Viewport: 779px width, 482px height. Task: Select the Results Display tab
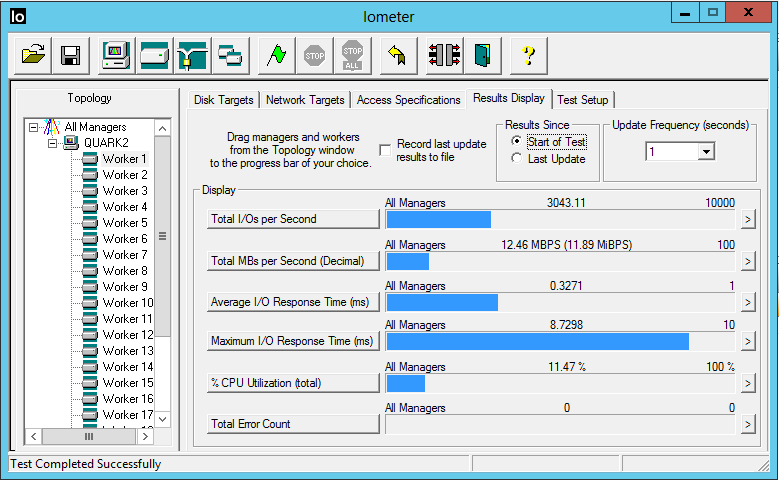click(x=509, y=98)
